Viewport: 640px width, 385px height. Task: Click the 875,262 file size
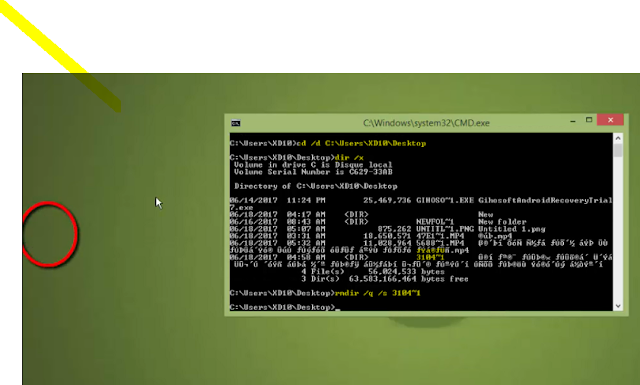click(394, 229)
